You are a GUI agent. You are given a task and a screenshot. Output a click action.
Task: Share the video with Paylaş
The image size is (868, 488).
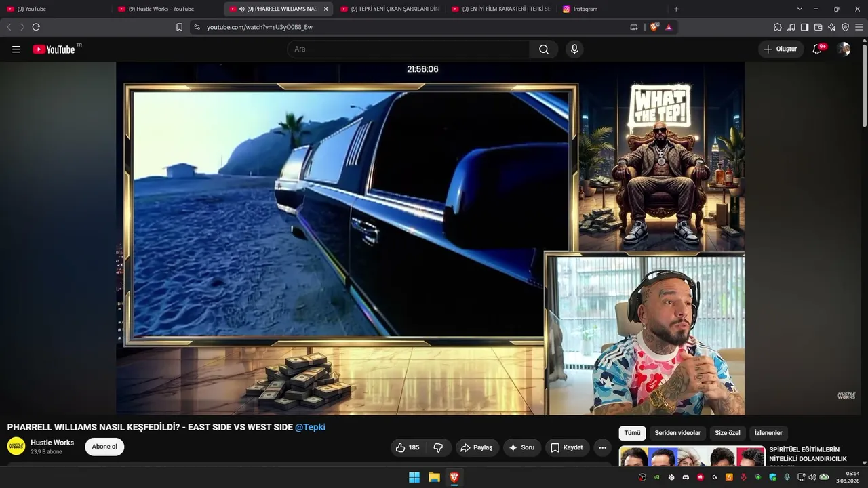(x=476, y=447)
